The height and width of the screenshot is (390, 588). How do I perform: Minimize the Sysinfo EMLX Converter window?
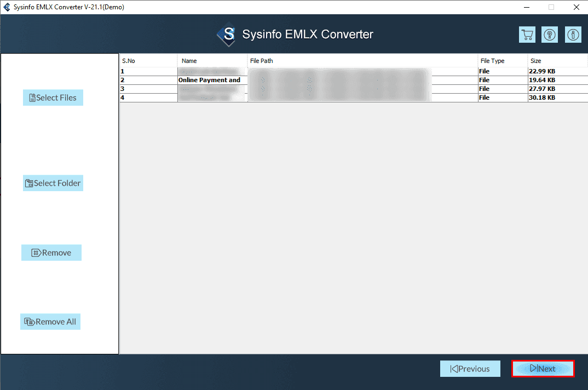[527, 7]
